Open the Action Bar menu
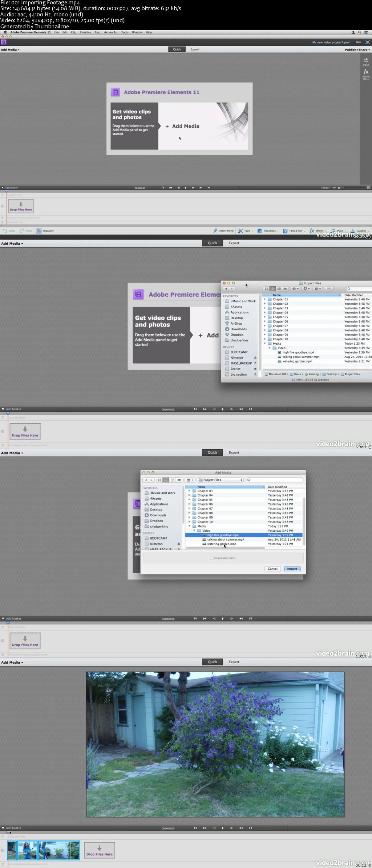The width and height of the screenshot is (372, 868). [x=111, y=32]
